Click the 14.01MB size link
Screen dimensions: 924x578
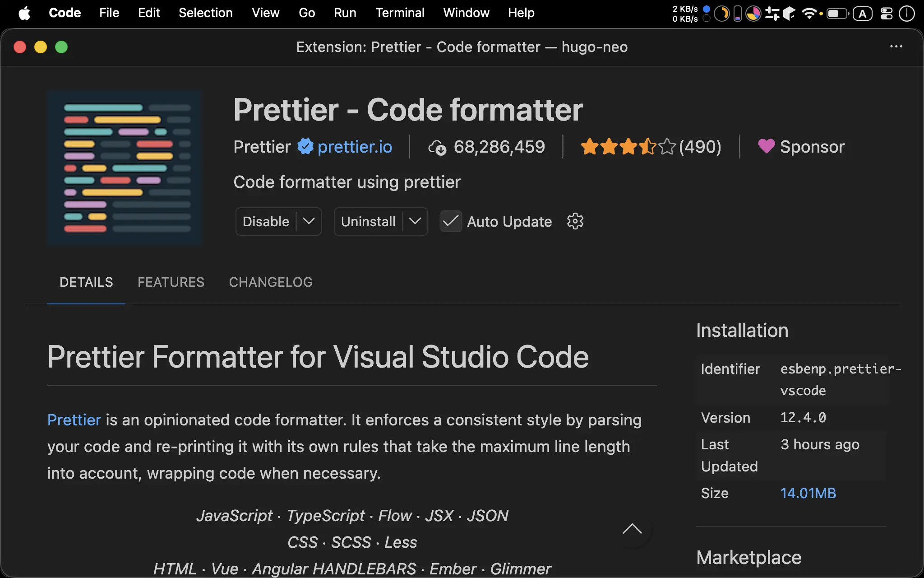pos(808,493)
